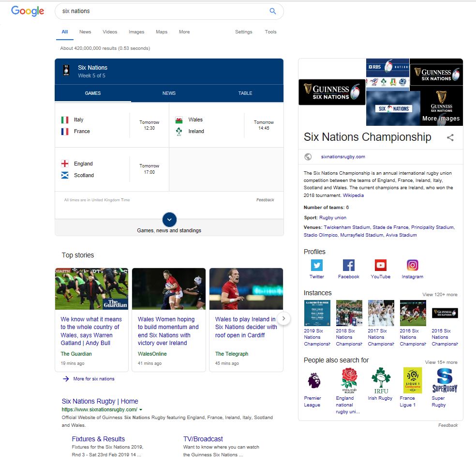
Task: Click the Scotland flag icon
Action: 65,176
